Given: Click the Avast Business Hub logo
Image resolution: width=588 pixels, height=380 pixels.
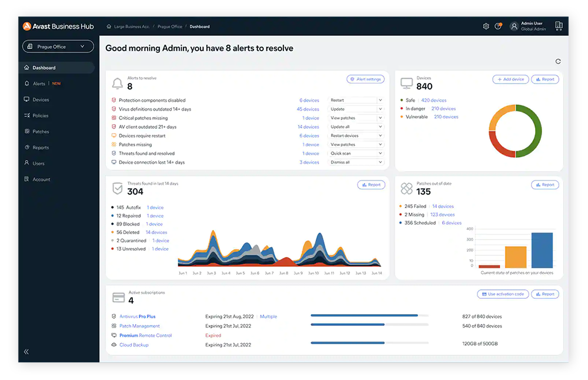Looking at the screenshot, I should pos(58,26).
